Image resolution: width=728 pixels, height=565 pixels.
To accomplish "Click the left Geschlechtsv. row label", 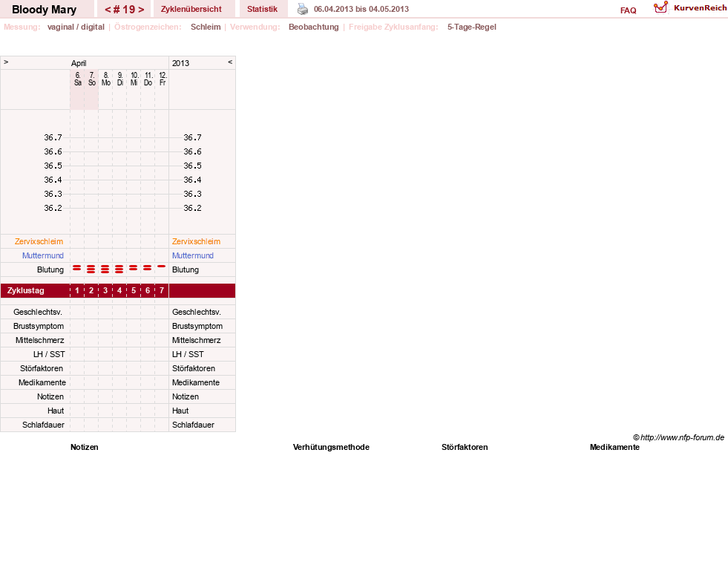I will 38,313.
